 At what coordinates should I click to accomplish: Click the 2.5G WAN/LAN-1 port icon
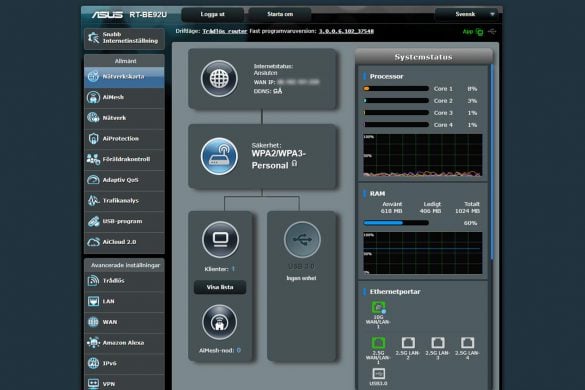pos(378,343)
